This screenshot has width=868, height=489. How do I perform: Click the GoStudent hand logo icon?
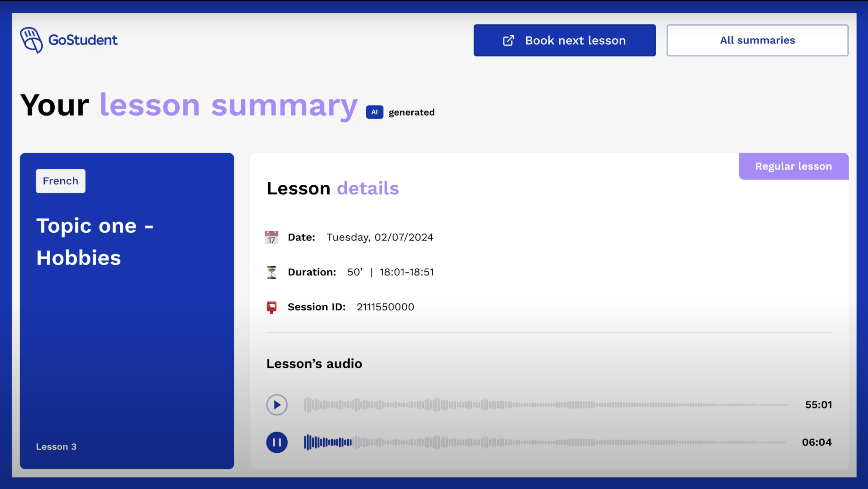(x=32, y=40)
